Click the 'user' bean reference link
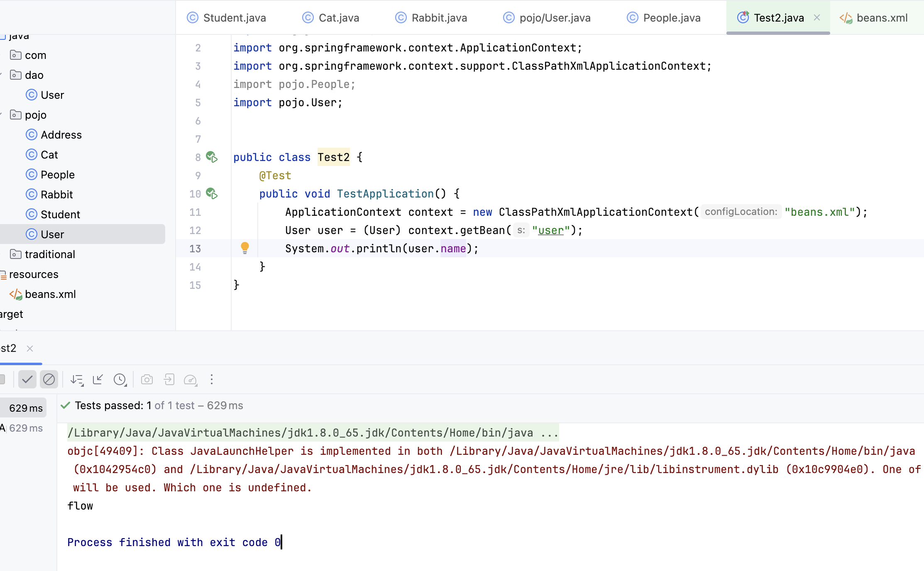 click(x=551, y=230)
